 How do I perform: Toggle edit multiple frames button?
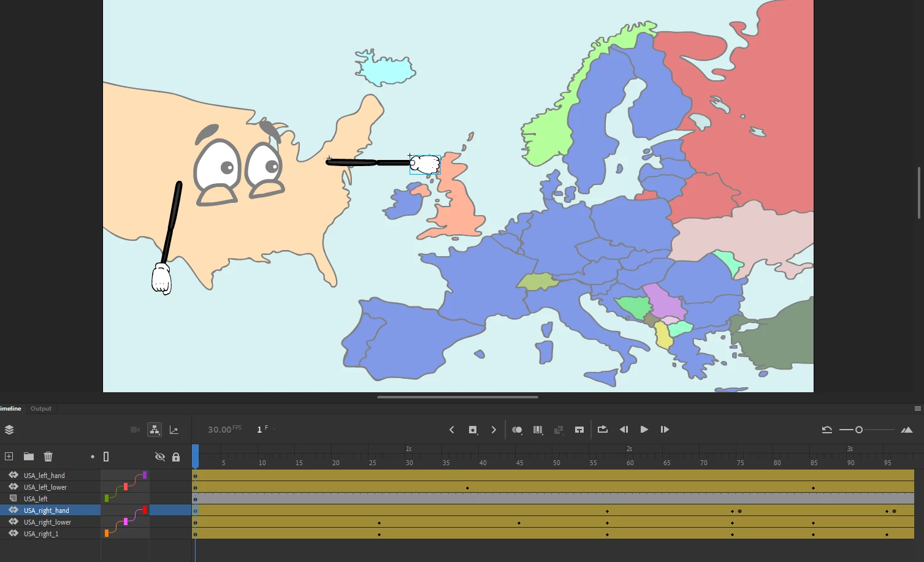(538, 430)
